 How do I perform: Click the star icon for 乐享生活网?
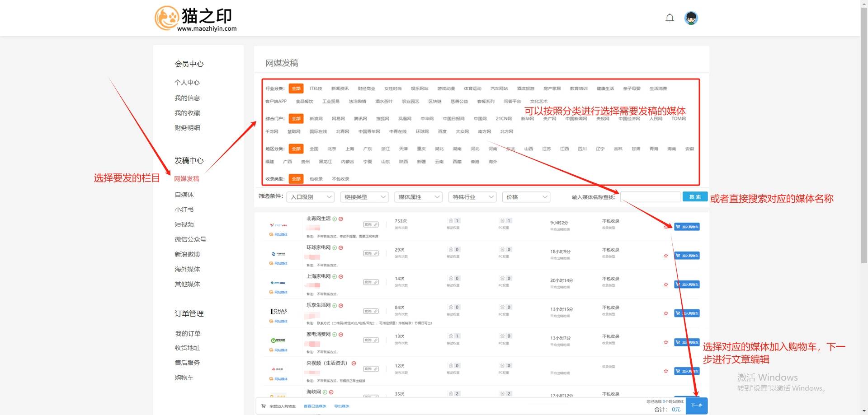[665, 313]
